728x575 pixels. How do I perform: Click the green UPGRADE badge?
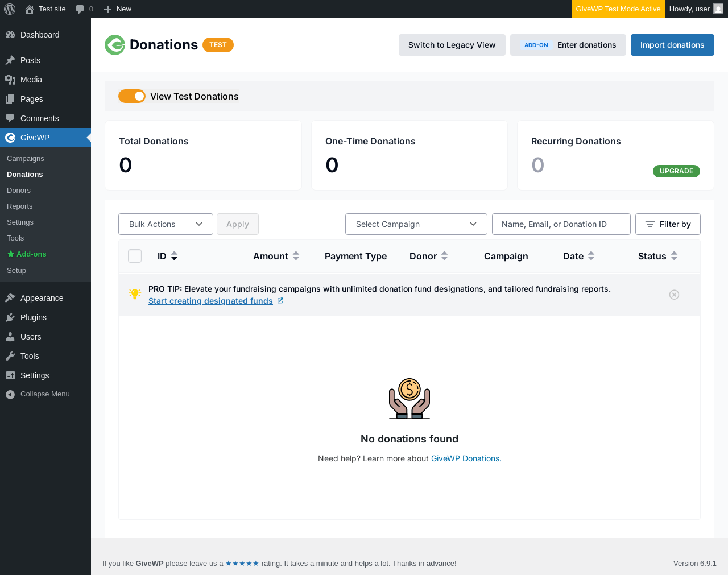click(x=676, y=171)
